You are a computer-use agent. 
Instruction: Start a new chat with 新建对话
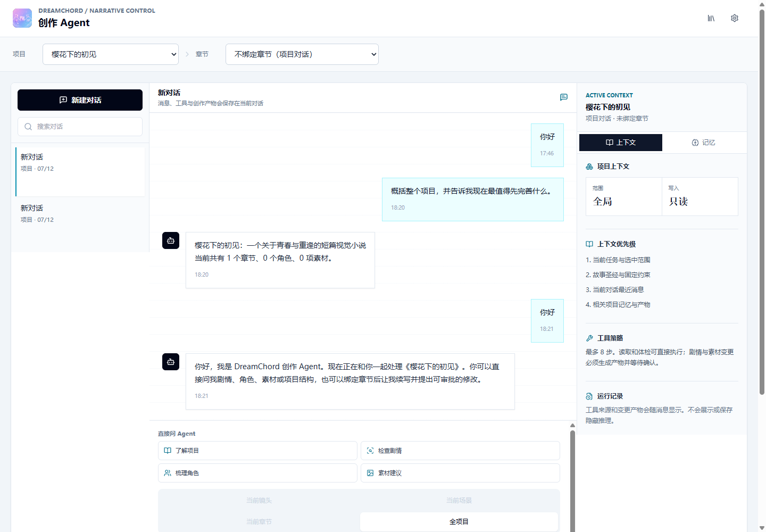click(x=80, y=100)
